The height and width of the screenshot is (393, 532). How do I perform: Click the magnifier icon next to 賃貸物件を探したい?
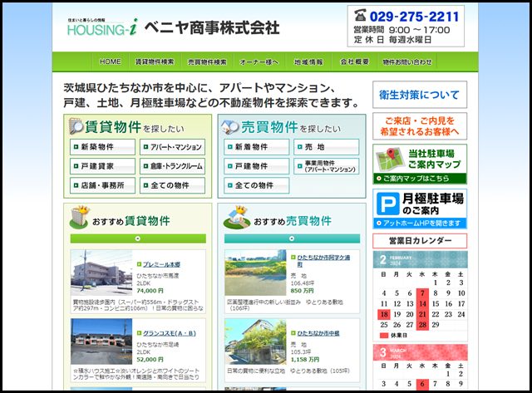coord(76,126)
